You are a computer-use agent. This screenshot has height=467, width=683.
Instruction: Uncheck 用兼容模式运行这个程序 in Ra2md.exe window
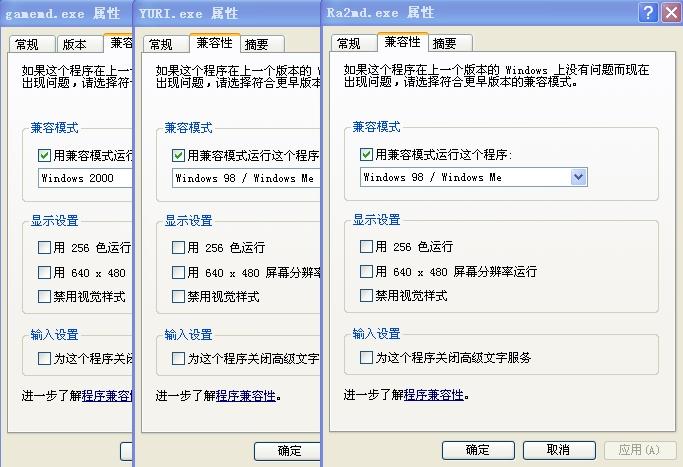[366, 154]
